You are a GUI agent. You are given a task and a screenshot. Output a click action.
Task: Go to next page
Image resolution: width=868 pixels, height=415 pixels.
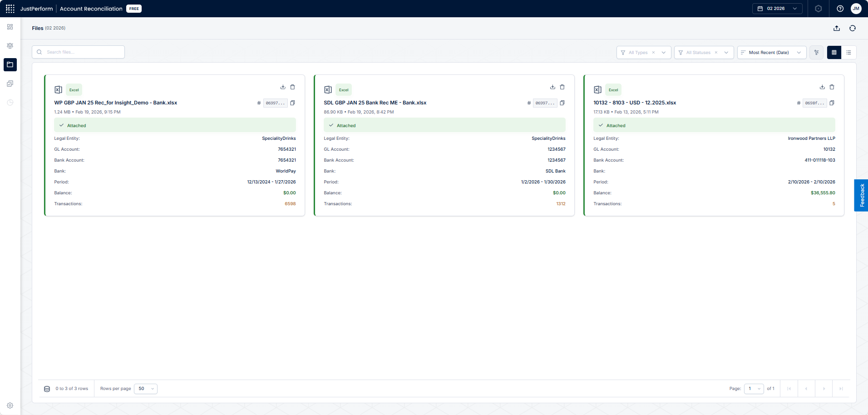point(824,389)
